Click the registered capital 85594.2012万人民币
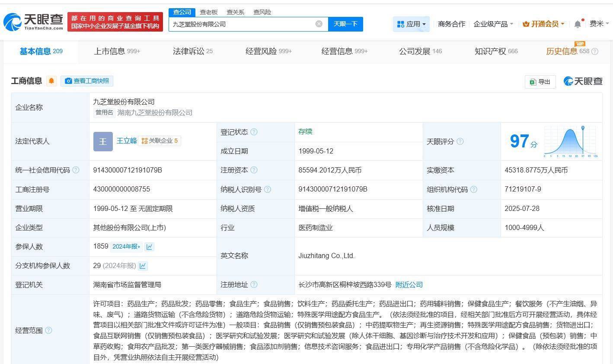Viewport: 613px width, 364px height. 330,170
